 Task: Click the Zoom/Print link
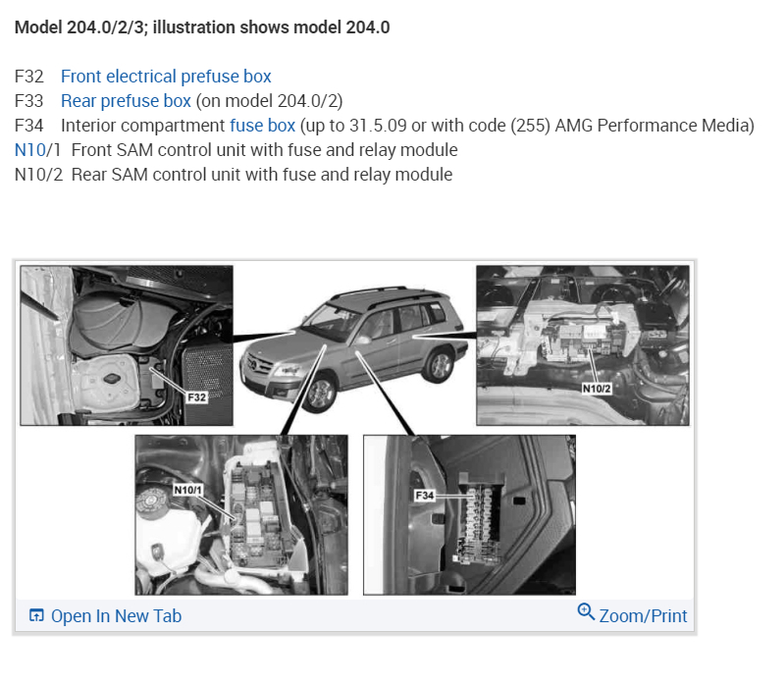[643, 616]
